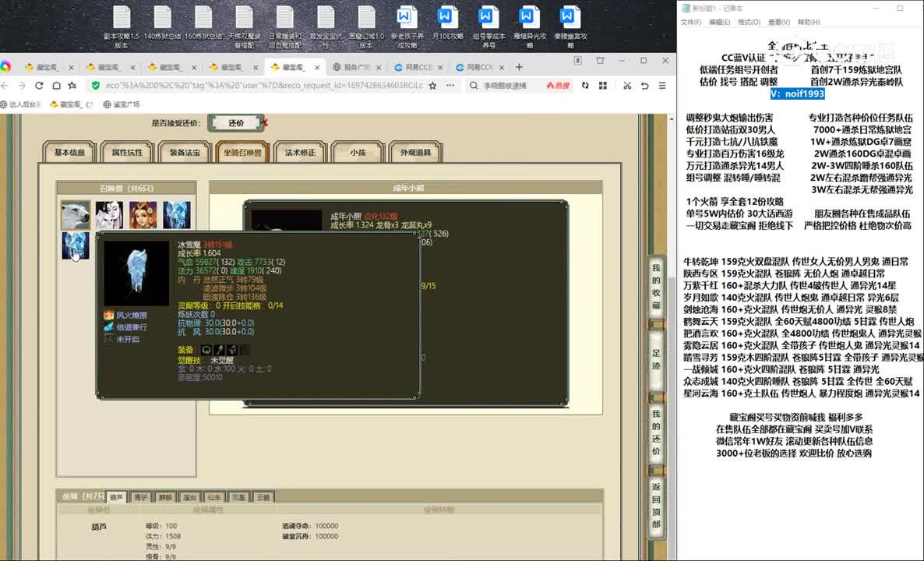
Task: Open 足迹 side button
Action: click(657, 359)
